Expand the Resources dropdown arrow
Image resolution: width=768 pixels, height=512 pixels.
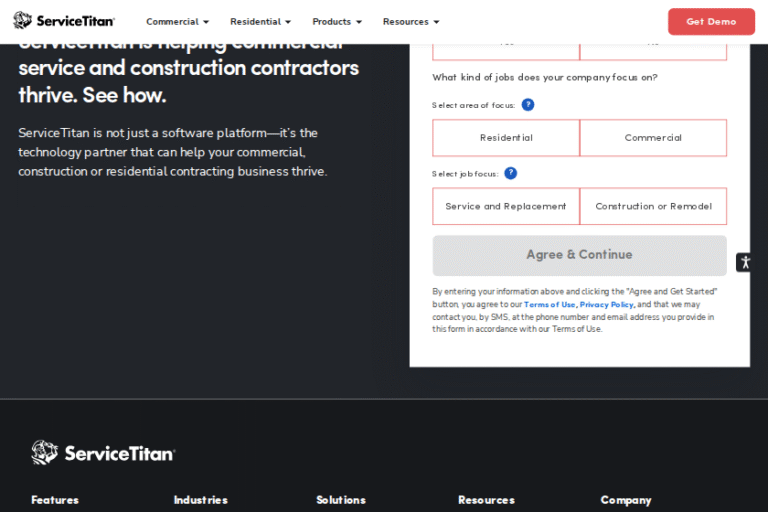click(x=436, y=22)
